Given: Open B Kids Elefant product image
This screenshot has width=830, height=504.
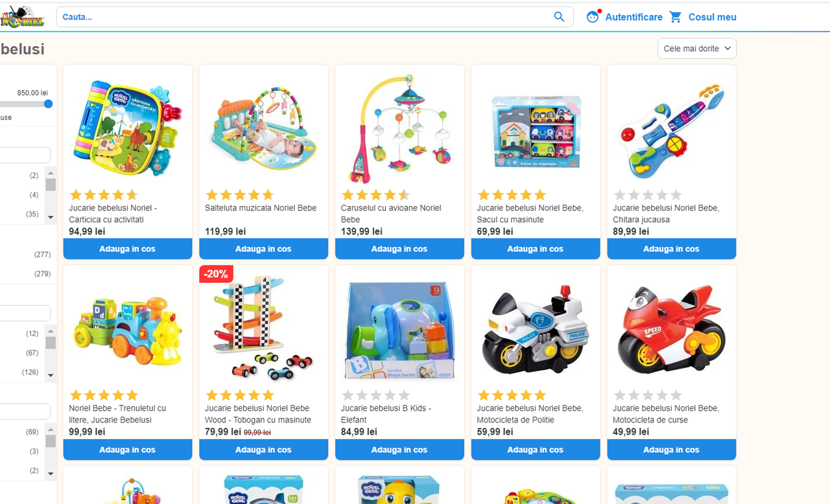Looking at the screenshot, I should coord(399,329).
